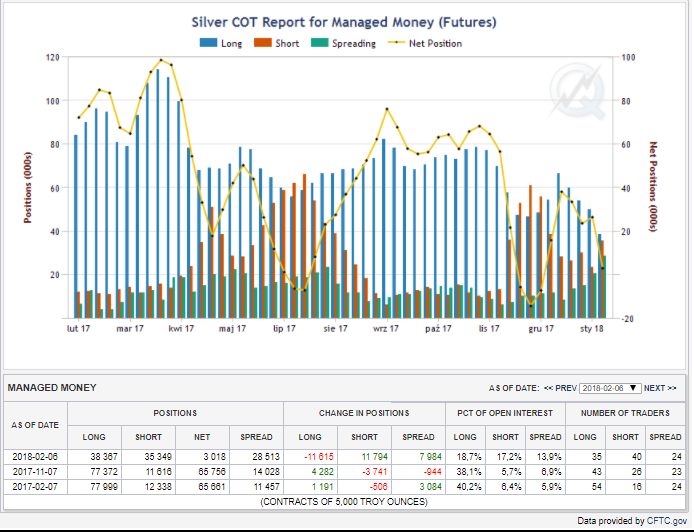Screen dimensions: 694x532
Task: Click the short position value 12 338
Action: pos(158,487)
